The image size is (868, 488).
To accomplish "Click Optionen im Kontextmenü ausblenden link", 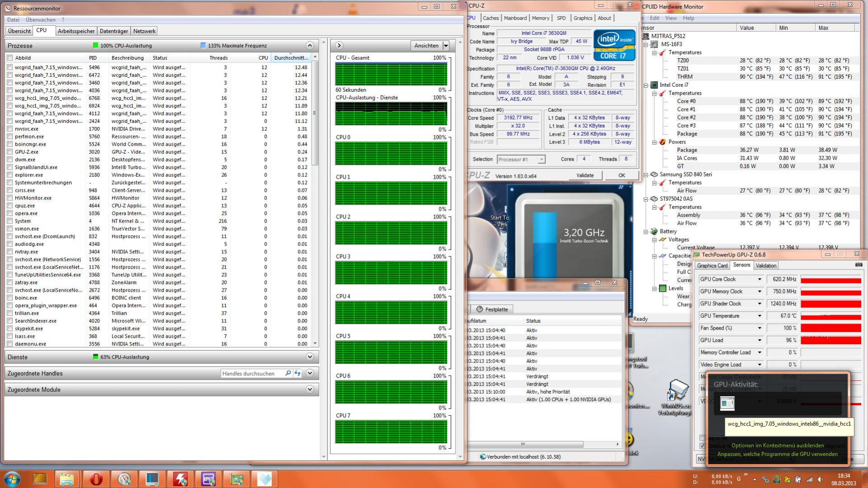I will click(x=778, y=446).
